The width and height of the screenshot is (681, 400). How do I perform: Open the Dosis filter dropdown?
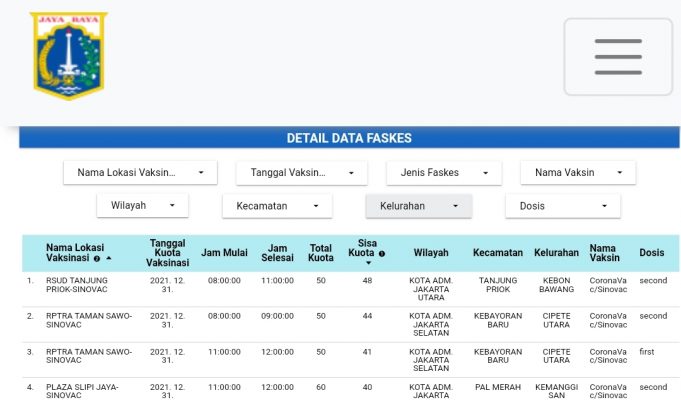point(563,206)
